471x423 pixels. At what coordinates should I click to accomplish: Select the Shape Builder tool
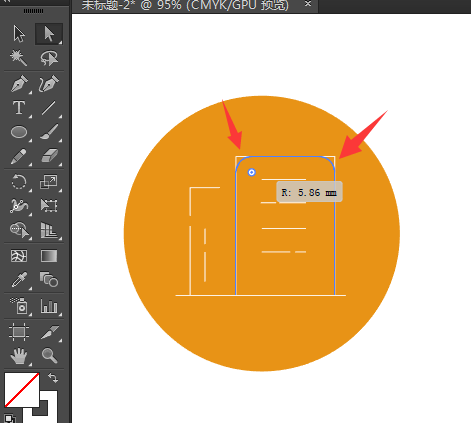coord(19,230)
